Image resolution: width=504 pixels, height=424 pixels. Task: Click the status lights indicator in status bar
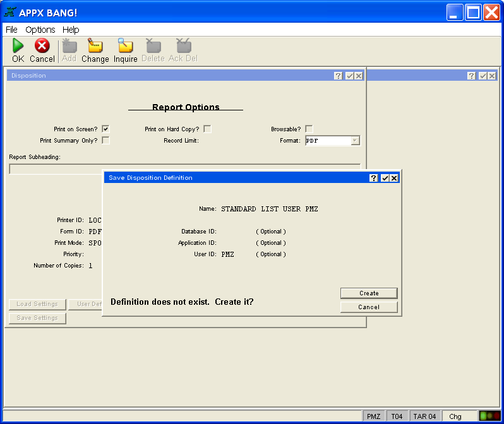coord(489,416)
